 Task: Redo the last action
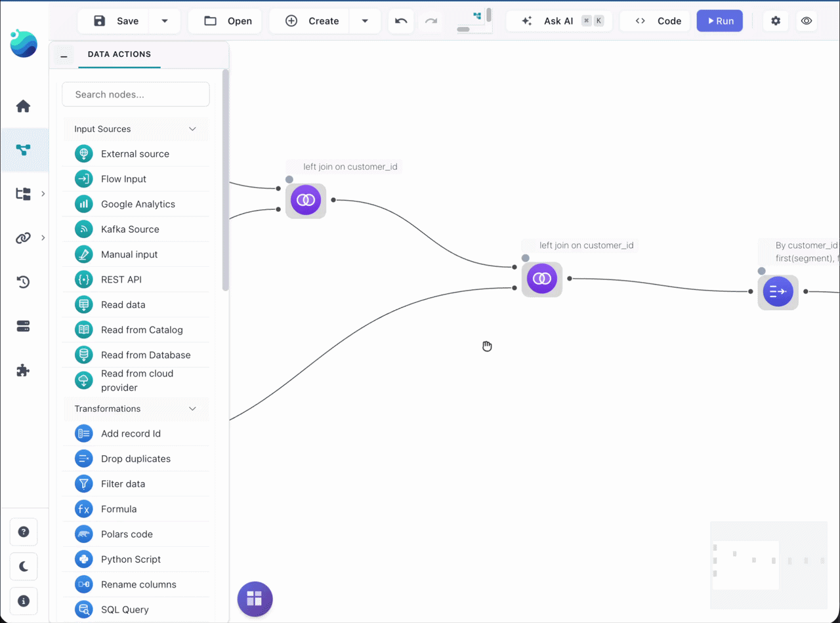click(430, 21)
